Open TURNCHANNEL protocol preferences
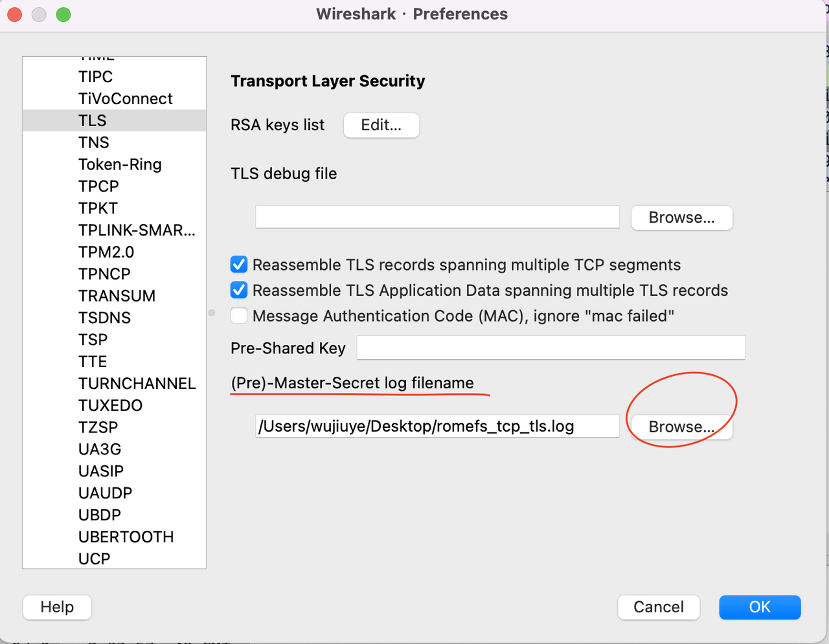The height and width of the screenshot is (644, 829). pos(115,384)
